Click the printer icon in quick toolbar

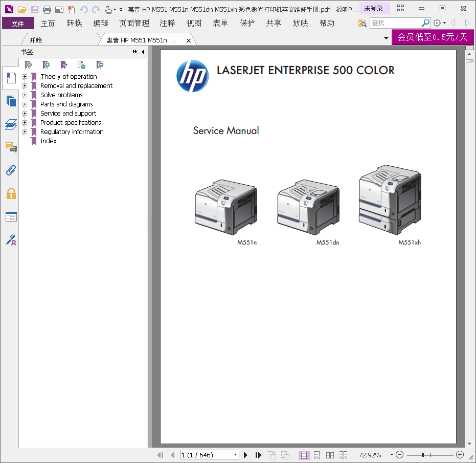[47, 9]
